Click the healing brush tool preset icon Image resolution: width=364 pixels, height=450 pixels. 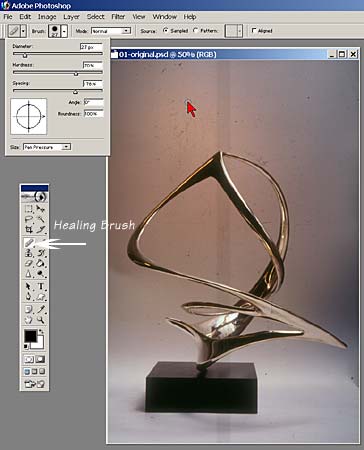(x=14, y=31)
